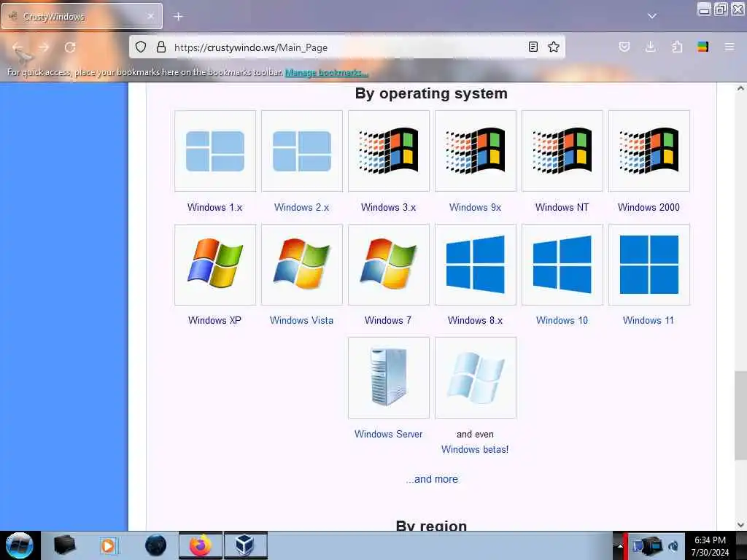
Task: Open the Windows 3.x text link
Action: (388, 207)
